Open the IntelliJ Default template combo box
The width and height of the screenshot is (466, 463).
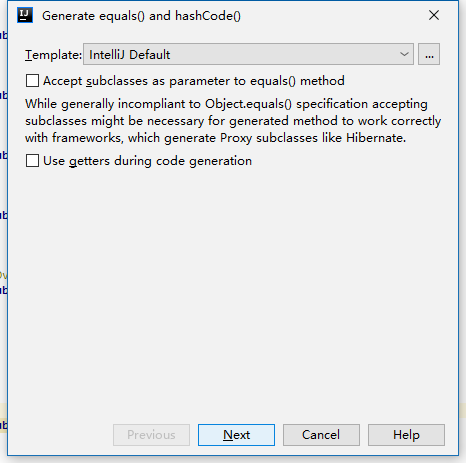pos(248,54)
